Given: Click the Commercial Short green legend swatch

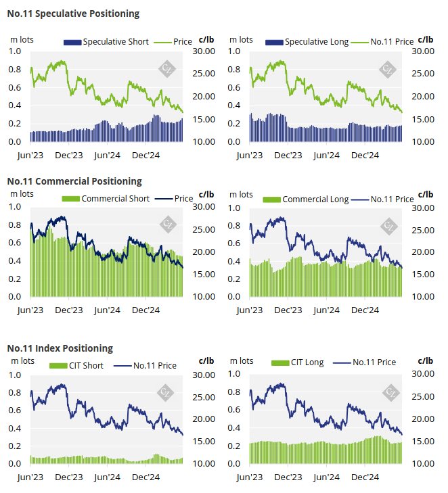Looking at the screenshot, I should click(x=71, y=199).
